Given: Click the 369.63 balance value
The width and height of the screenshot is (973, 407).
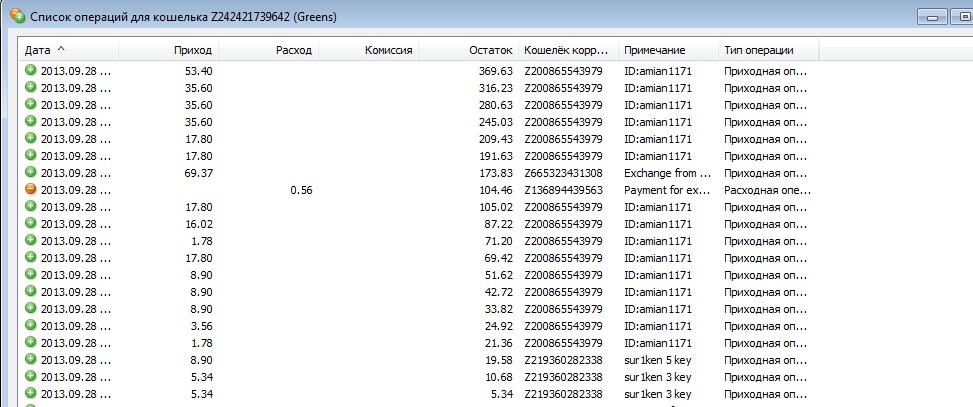Looking at the screenshot, I should 496,71.
